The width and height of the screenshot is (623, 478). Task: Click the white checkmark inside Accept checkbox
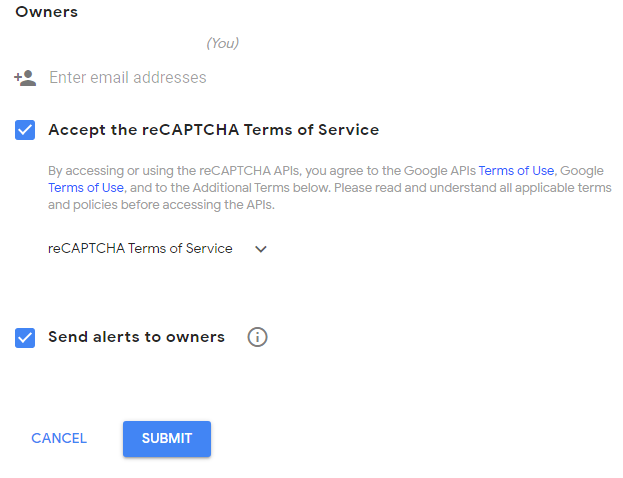coord(25,130)
